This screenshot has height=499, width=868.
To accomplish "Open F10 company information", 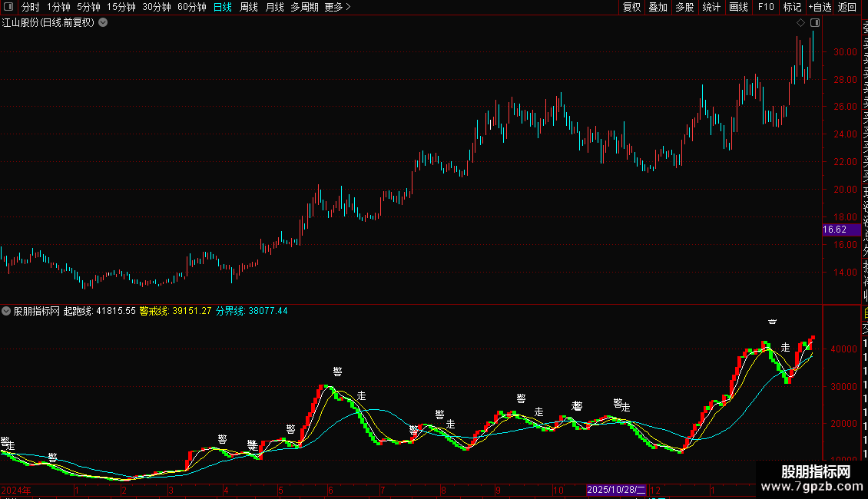I will coord(766,7).
